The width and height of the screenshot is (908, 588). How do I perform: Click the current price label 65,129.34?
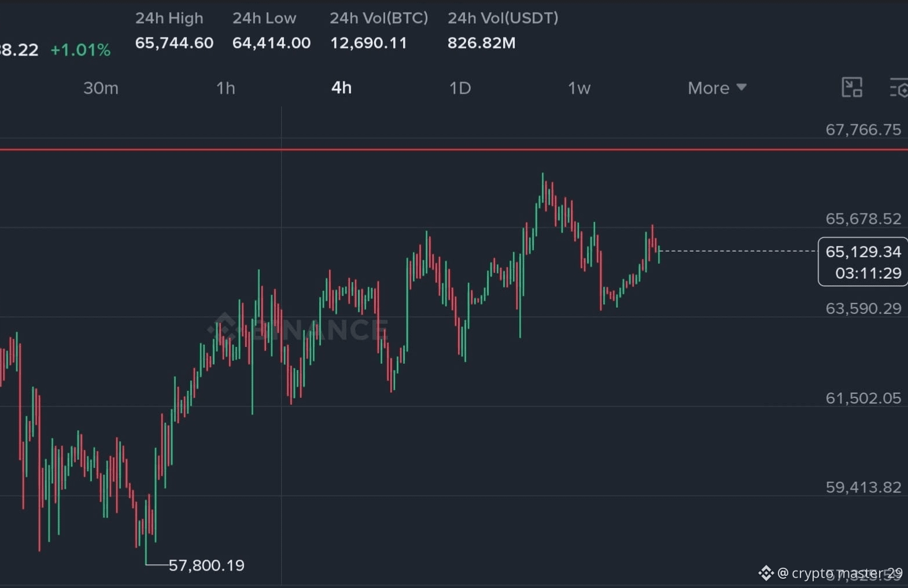coord(863,252)
